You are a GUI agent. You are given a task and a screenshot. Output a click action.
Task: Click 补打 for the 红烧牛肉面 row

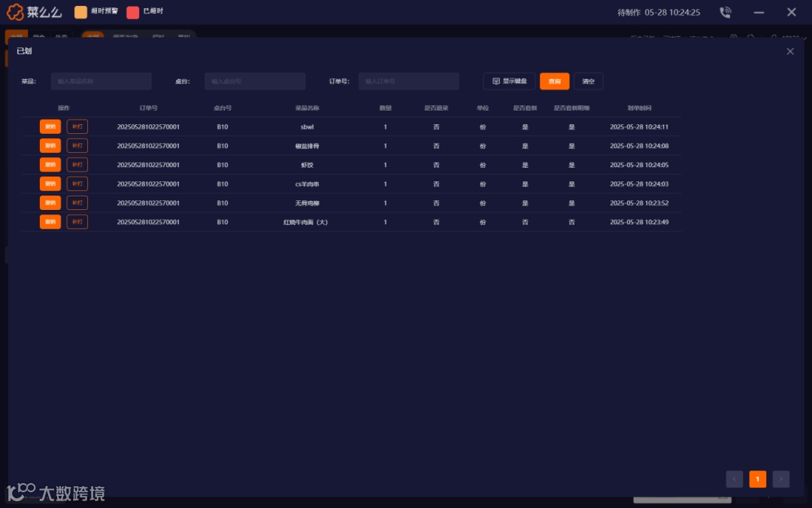coord(77,222)
